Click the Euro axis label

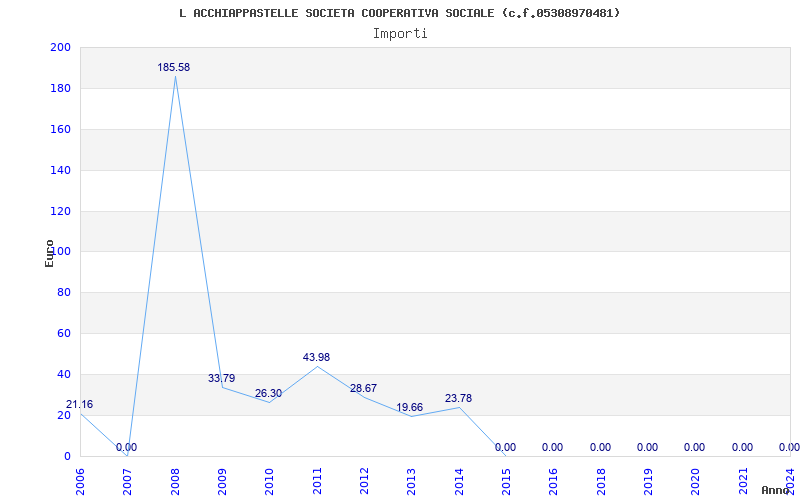click(x=49, y=253)
